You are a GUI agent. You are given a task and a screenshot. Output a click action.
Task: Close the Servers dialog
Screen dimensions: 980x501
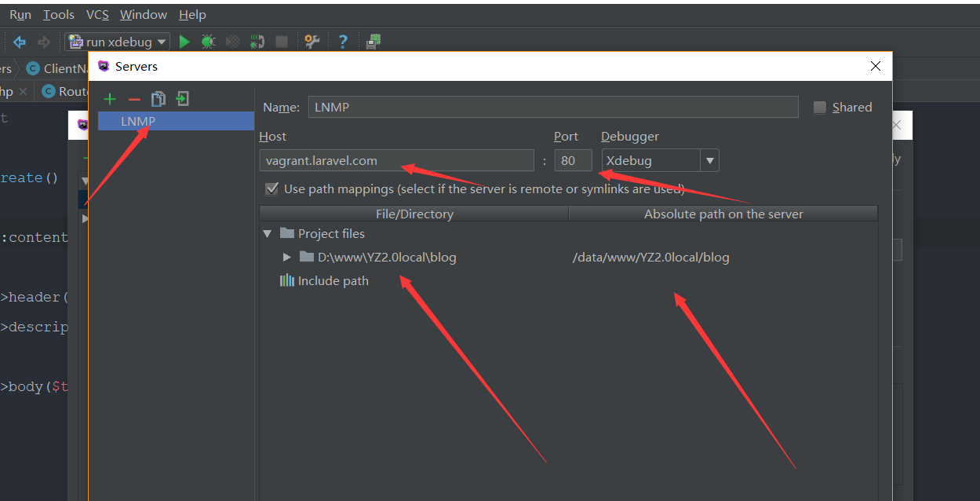click(x=876, y=67)
